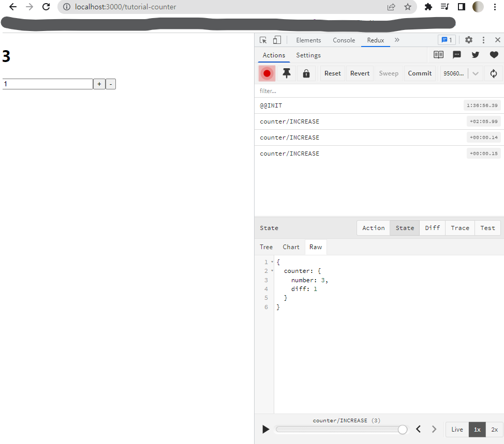Screen dimensions: 504x444
Task: Set playback speed to 2x
Action: [494, 430]
